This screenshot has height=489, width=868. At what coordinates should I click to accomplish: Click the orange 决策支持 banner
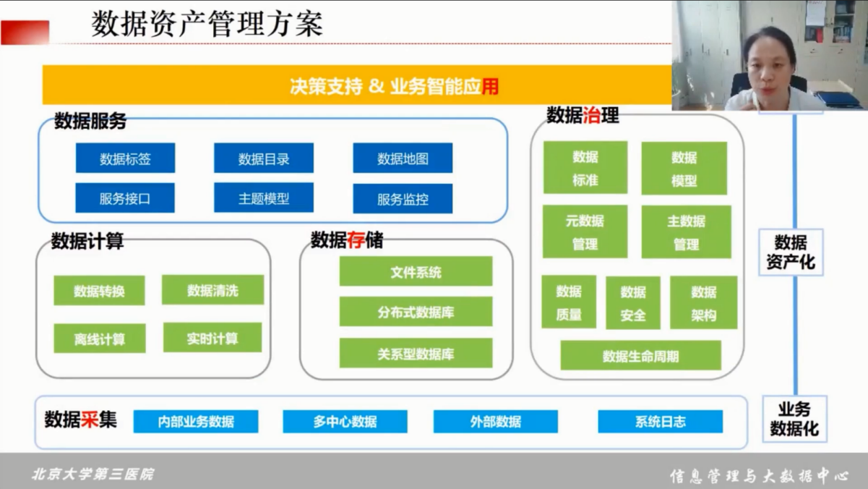(357, 87)
